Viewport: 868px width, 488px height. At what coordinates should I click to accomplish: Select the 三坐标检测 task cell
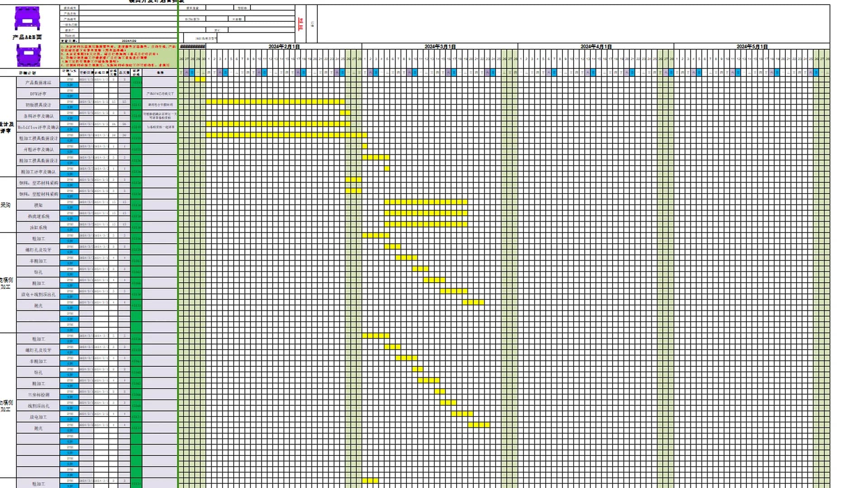click(x=38, y=395)
